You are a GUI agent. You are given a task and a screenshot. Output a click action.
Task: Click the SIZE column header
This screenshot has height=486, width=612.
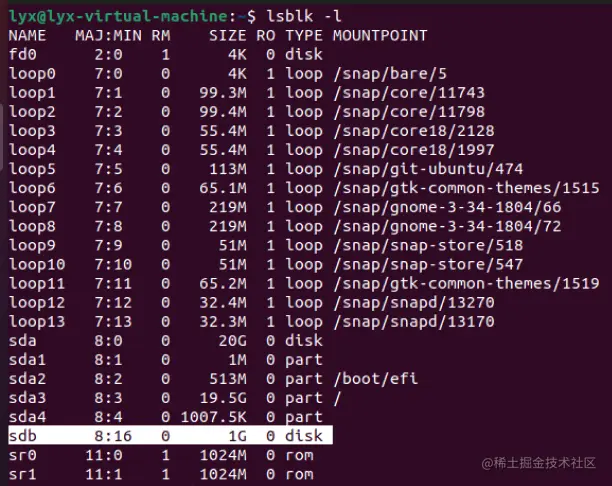tap(228, 36)
